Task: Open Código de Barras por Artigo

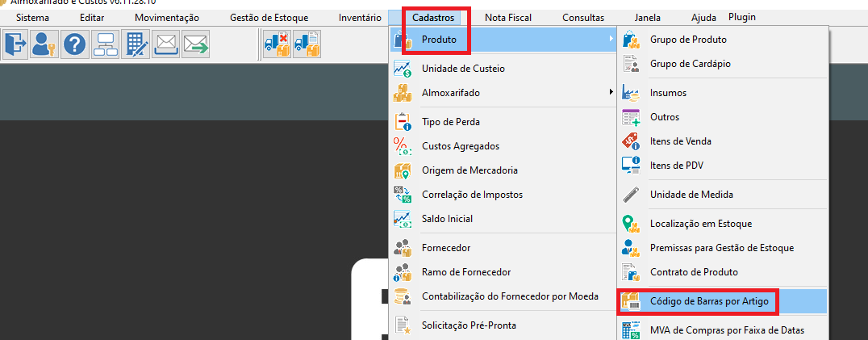Action: (x=723, y=301)
